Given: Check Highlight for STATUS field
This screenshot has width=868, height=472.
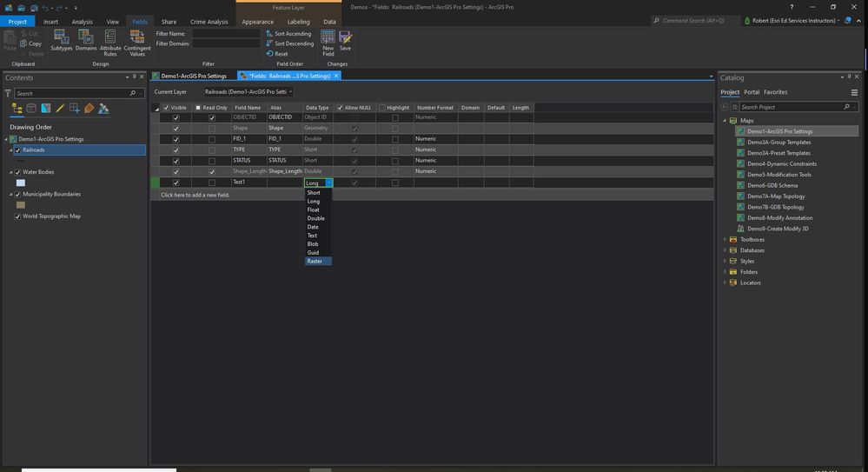Looking at the screenshot, I should (394, 161).
